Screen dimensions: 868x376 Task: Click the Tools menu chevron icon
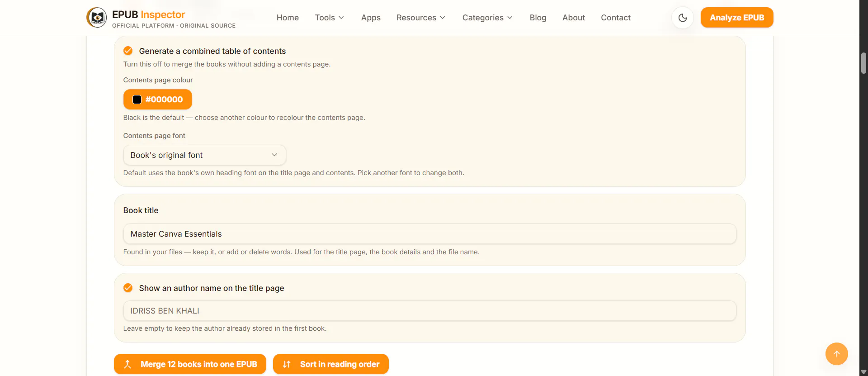point(341,18)
